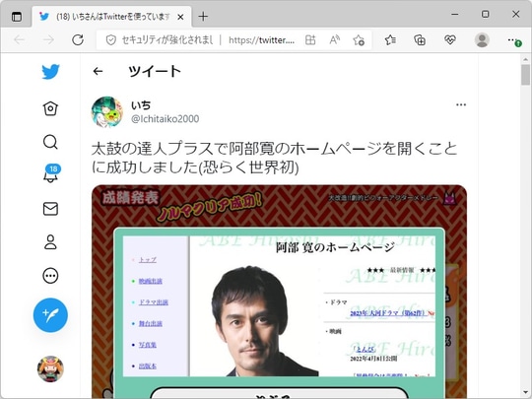This screenshot has width=532, height=399.
Task: Open account switcher avatar at sidebar bottom
Action: coord(50,369)
